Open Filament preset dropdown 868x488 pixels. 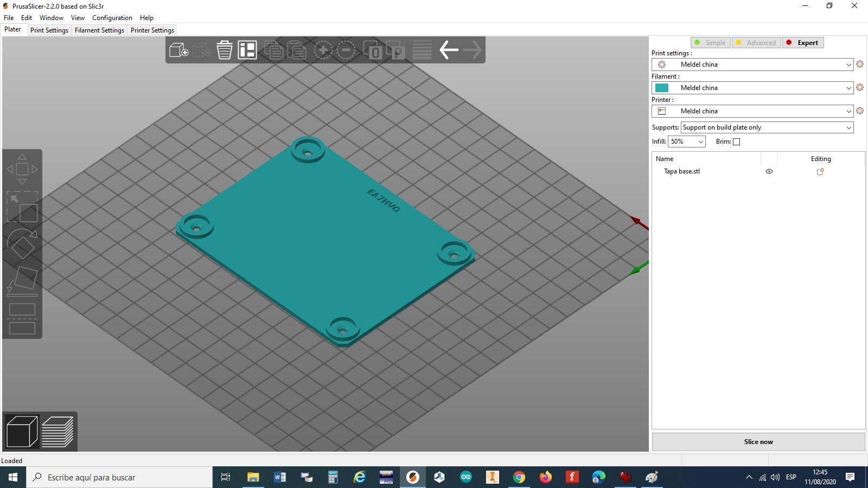click(x=752, y=88)
